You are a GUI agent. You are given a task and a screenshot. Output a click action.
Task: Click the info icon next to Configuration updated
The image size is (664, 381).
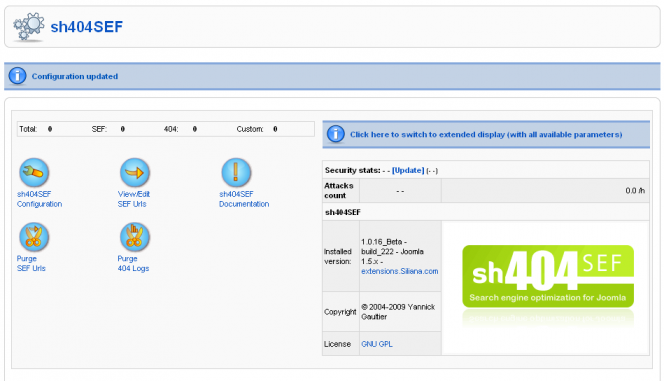click(x=17, y=76)
